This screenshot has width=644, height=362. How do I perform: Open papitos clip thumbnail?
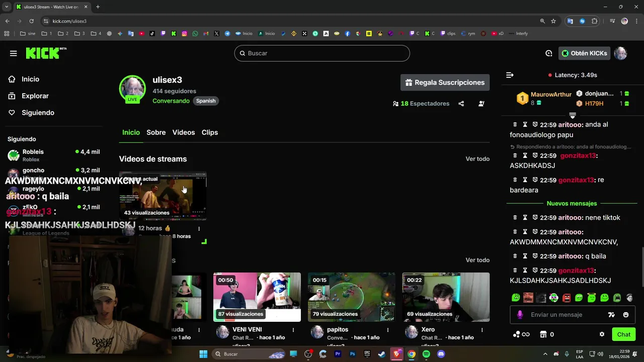351,297
